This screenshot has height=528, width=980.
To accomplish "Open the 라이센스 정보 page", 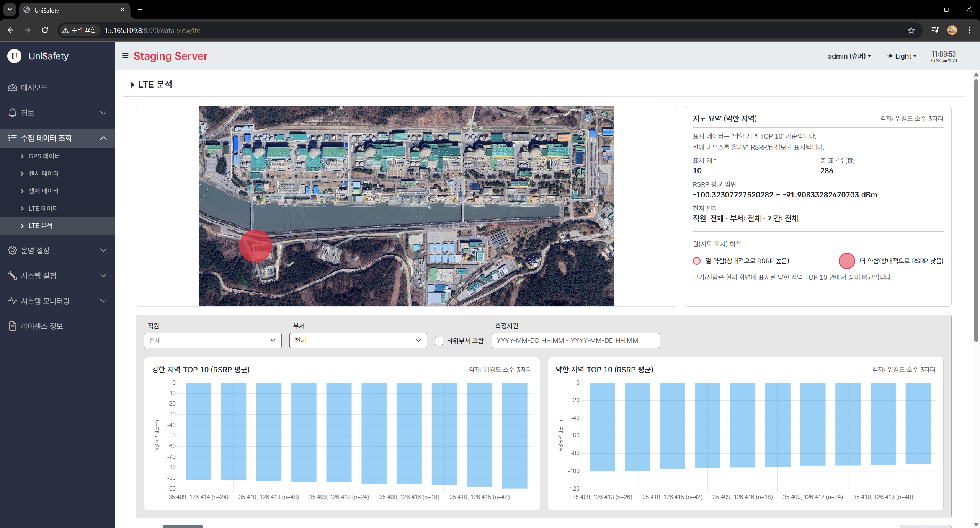I will [42, 326].
